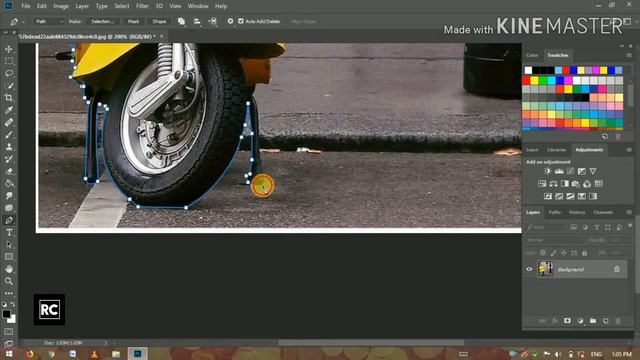Add Hue/Saturation adjustment
This screenshot has height=360, width=640.
[542, 184]
